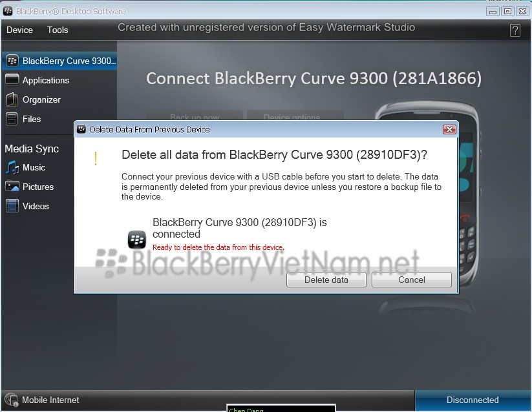
Task: Maximize the BlackBerry Desktop Software window
Action: coord(507,12)
